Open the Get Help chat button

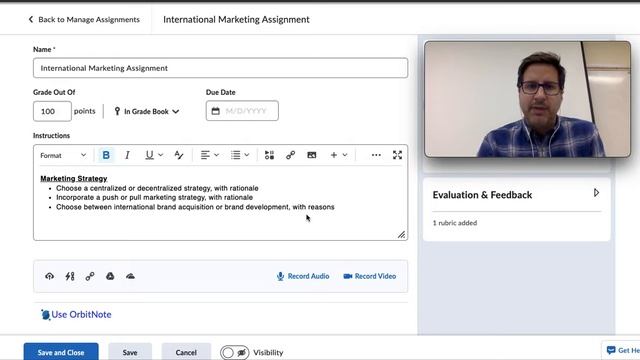[622, 350]
